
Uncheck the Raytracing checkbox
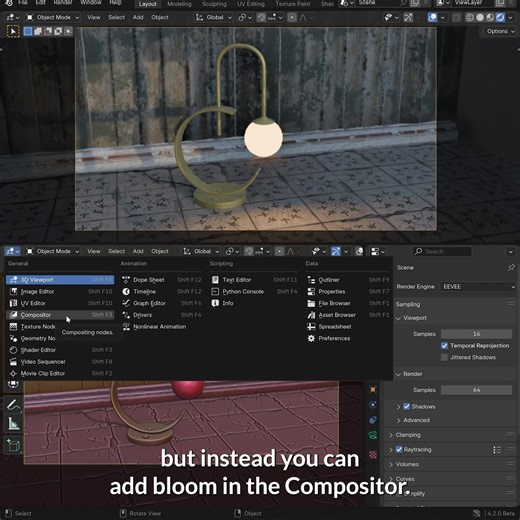click(399, 449)
